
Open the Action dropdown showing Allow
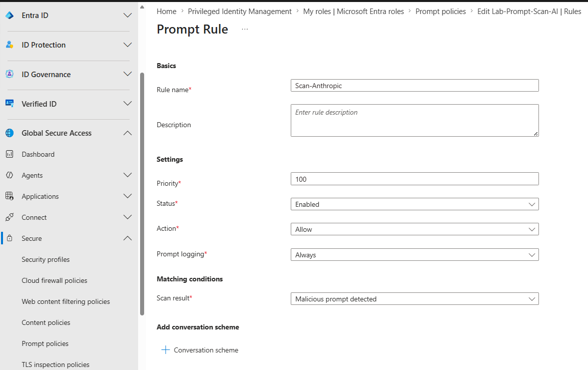coord(415,229)
